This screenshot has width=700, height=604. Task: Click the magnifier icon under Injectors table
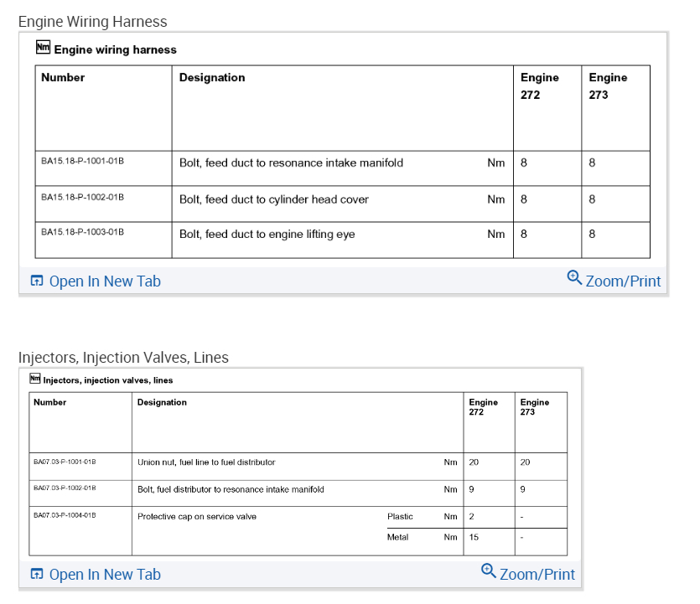point(489,570)
